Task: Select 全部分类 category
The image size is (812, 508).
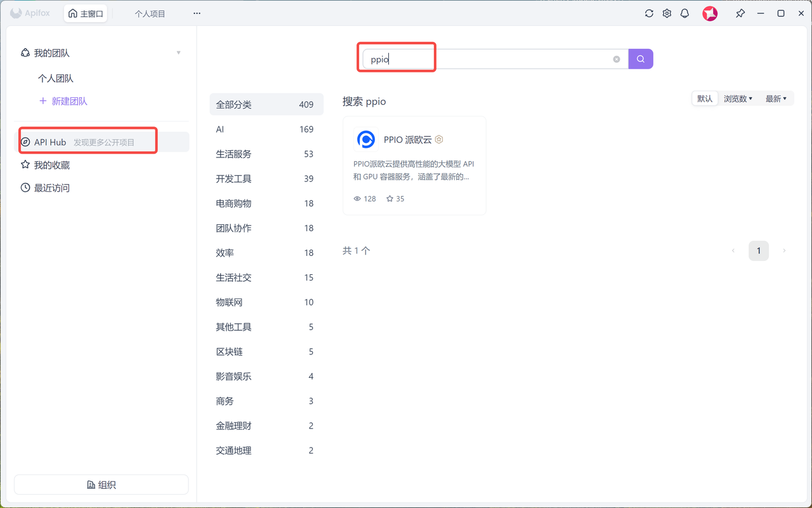Action: 266,105
